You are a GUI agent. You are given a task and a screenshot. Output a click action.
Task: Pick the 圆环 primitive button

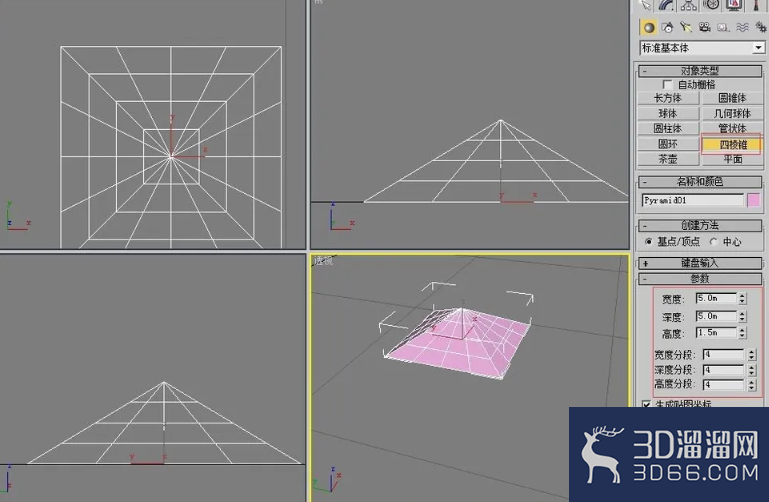coord(668,144)
